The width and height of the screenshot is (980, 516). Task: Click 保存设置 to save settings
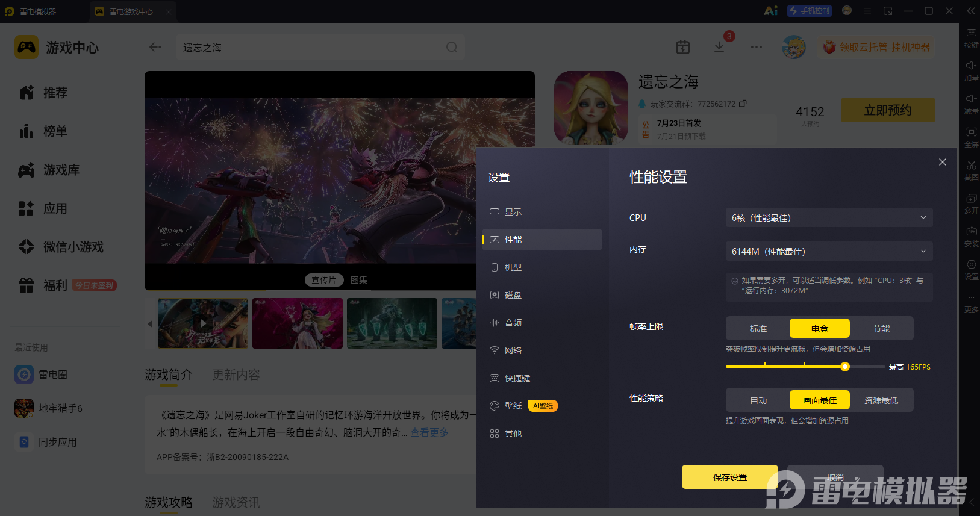pyautogui.click(x=730, y=477)
